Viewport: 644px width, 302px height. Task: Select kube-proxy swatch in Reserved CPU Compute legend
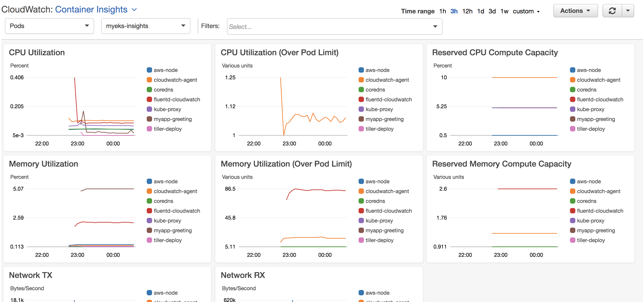pos(572,109)
